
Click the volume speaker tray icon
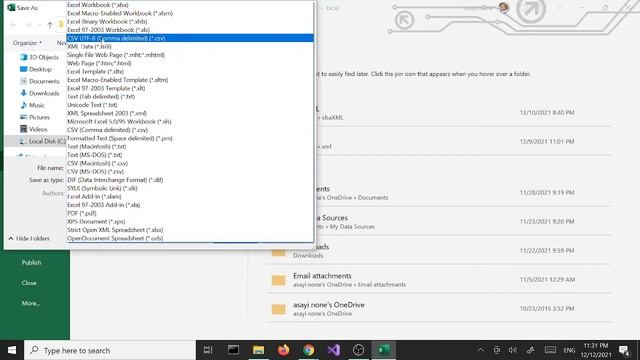pos(513,350)
